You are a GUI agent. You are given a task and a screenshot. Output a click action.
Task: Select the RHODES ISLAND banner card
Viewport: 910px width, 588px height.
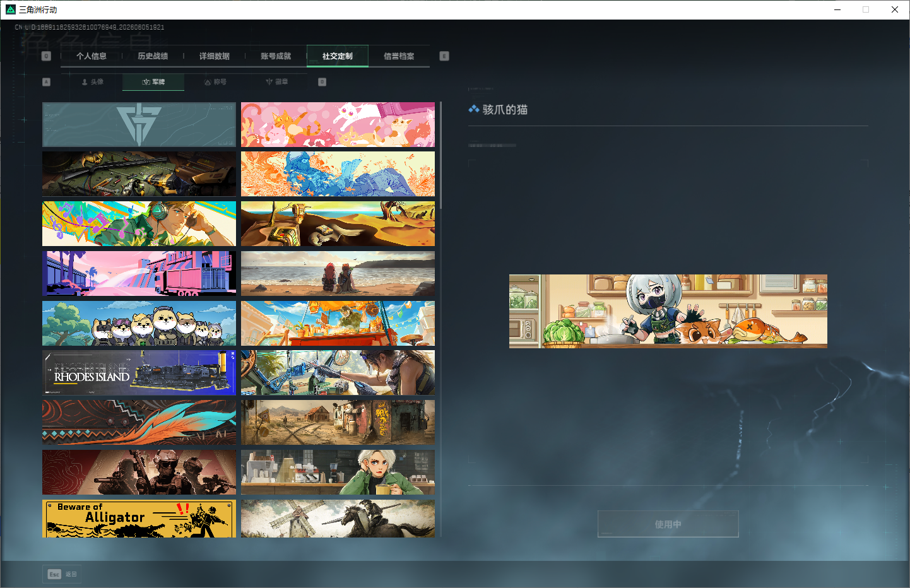pyautogui.click(x=139, y=373)
